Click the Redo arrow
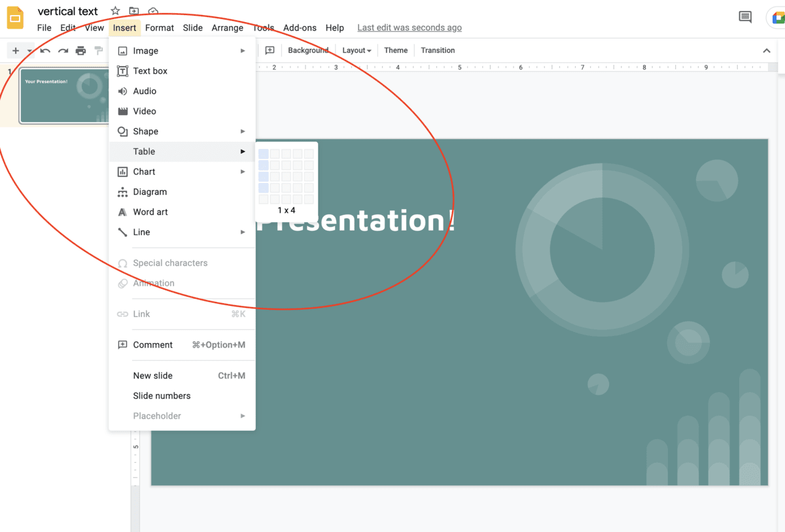The width and height of the screenshot is (785, 532). coord(63,50)
